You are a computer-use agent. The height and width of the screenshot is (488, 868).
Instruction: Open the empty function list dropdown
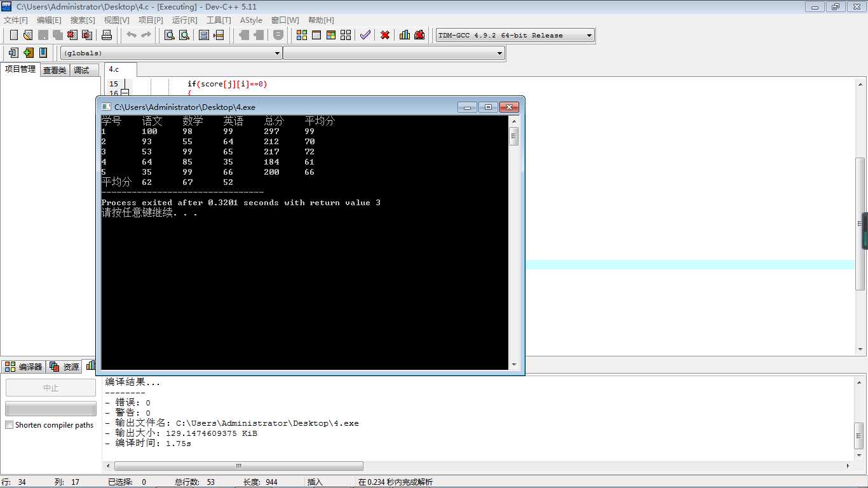[x=394, y=53]
